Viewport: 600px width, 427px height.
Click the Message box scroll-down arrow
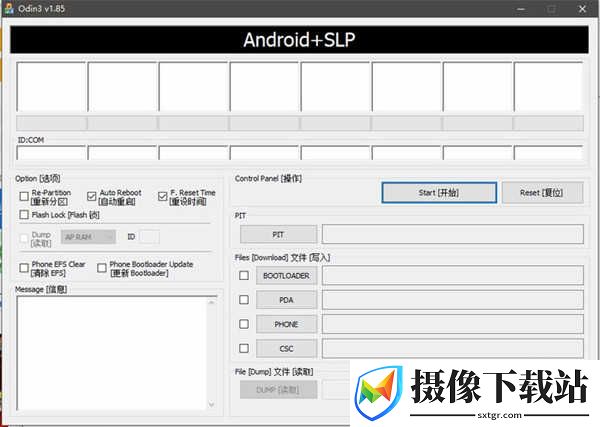click(x=212, y=404)
